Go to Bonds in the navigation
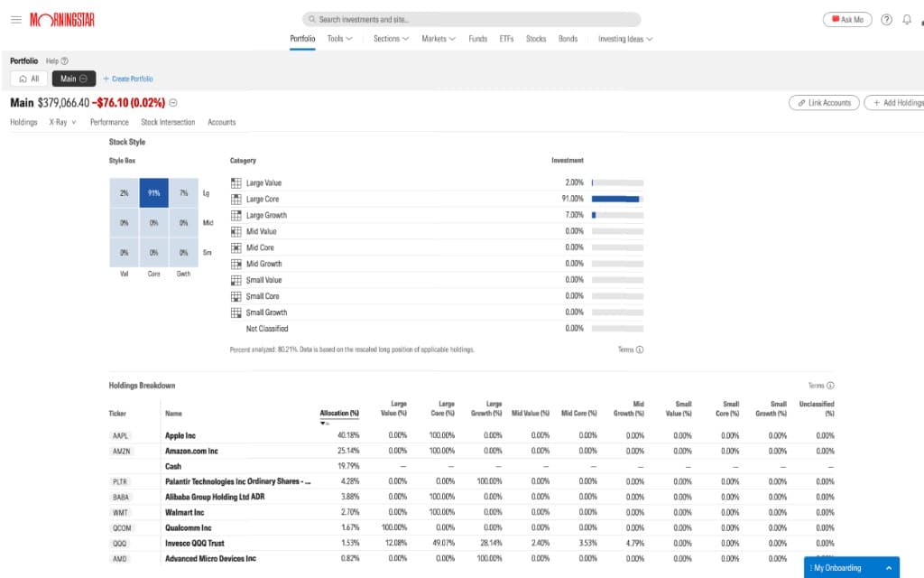The height and width of the screenshot is (578, 924). tap(568, 39)
